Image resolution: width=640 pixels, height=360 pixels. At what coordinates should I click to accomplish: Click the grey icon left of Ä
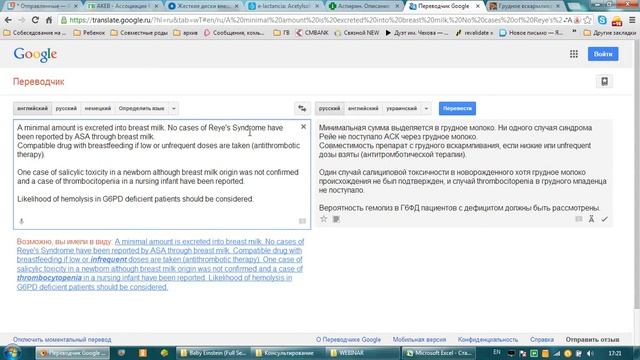[579, 219]
